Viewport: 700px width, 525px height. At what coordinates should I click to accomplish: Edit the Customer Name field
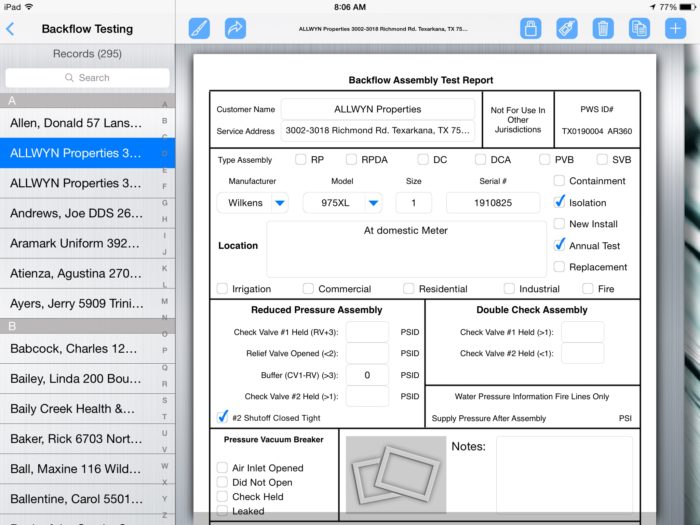point(378,109)
